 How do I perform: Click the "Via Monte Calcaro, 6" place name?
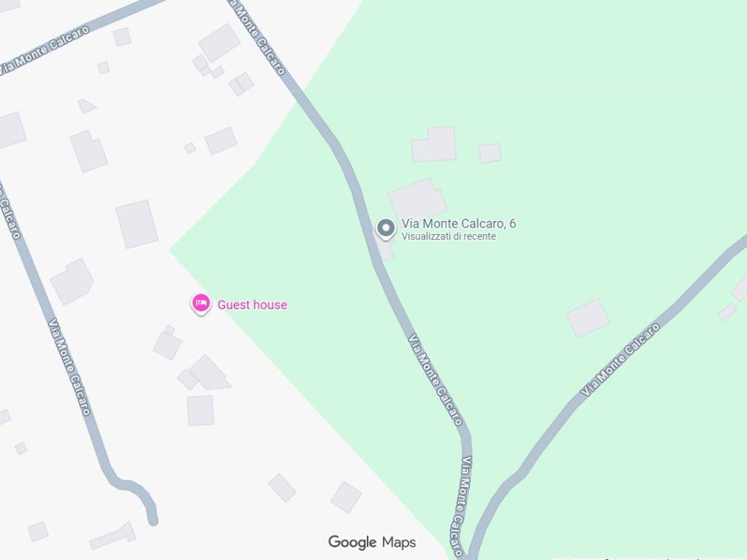(458, 223)
